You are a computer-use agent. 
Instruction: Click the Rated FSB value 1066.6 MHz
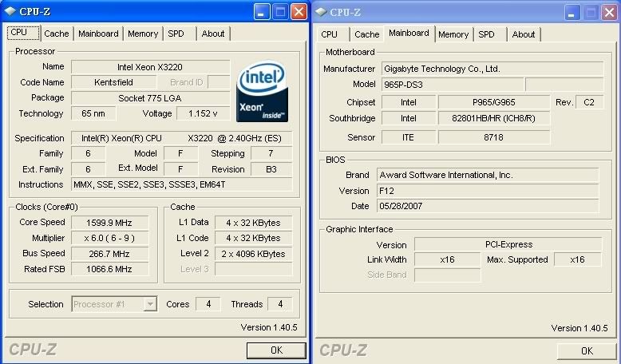pos(109,269)
